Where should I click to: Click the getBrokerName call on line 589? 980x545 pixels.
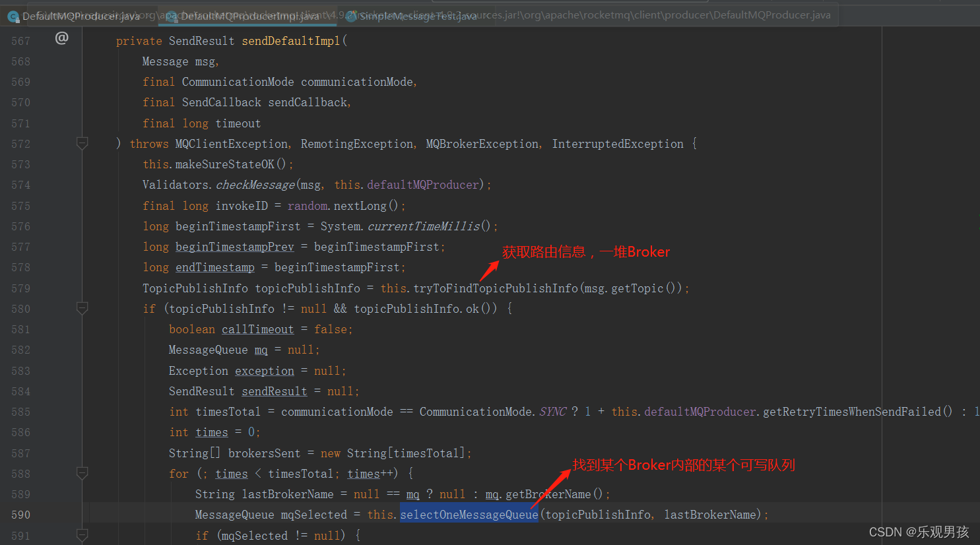click(548, 494)
